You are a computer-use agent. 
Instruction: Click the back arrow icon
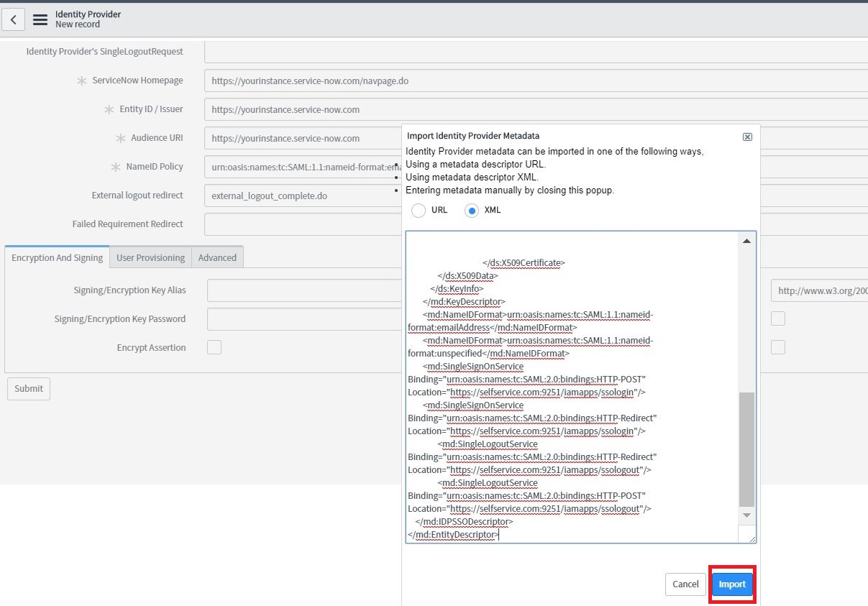14,19
